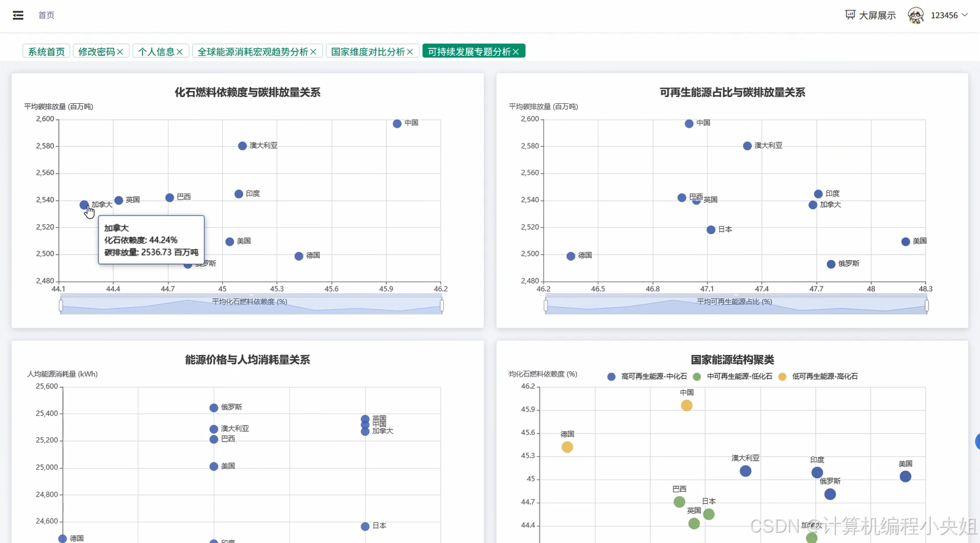The image size is (980, 543).
Task: Close the 可持续发展专题分析 tab
Action: tap(516, 52)
